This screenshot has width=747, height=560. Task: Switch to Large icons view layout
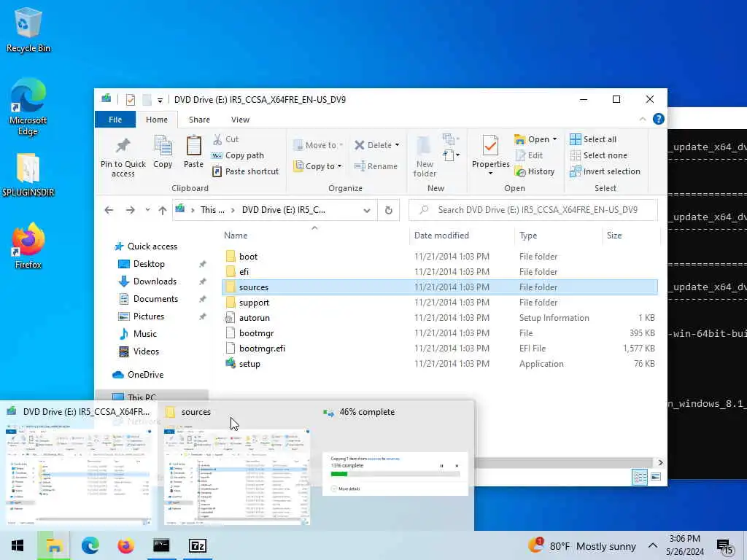click(x=656, y=477)
